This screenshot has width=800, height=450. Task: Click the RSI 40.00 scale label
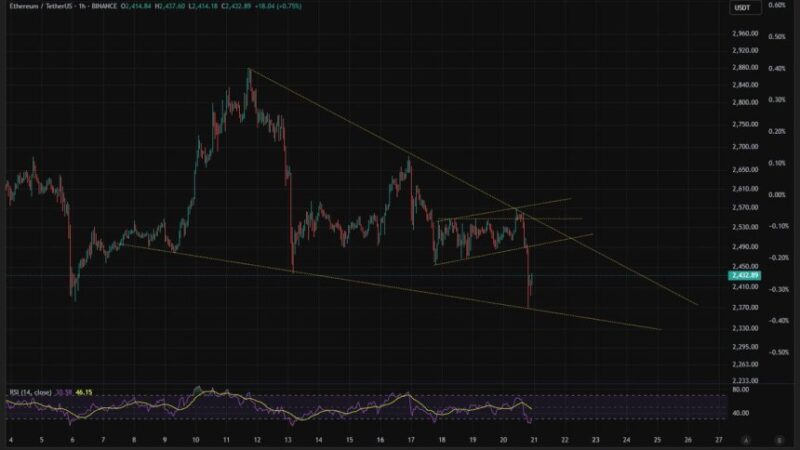pyautogui.click(x=740, y=413)
